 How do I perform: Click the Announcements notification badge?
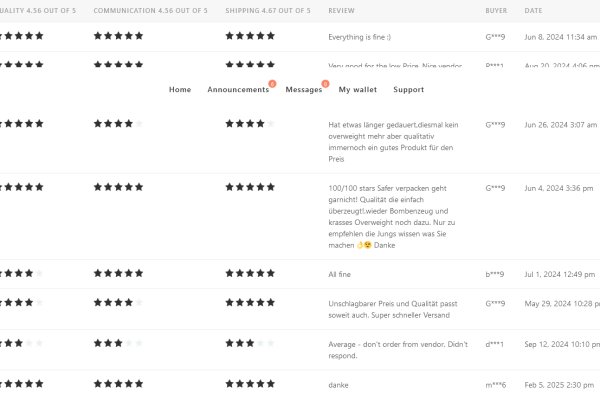tap(272, 83)
